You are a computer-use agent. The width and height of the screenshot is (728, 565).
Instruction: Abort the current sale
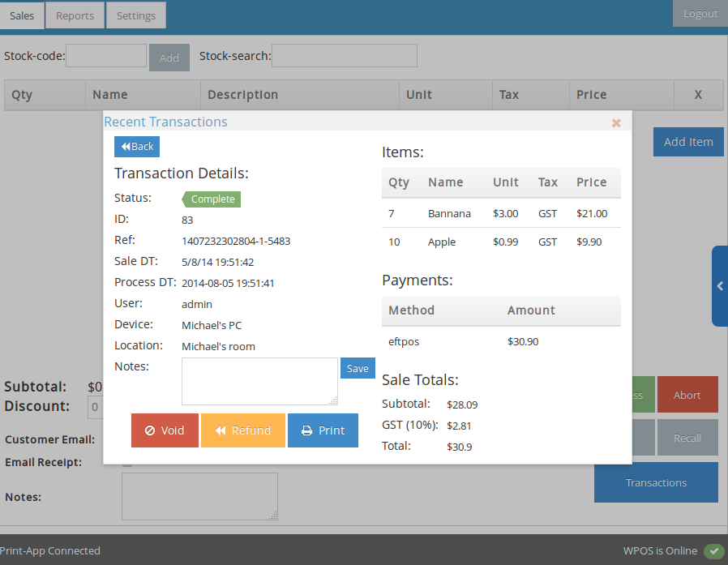(687, 395)
